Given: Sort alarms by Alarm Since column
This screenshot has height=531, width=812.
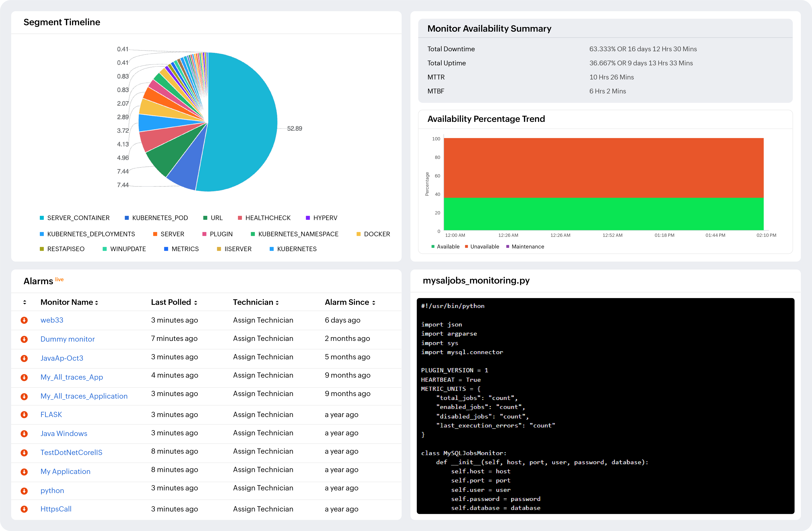Looking at the screenshot, I should click(x=350, y=302).
